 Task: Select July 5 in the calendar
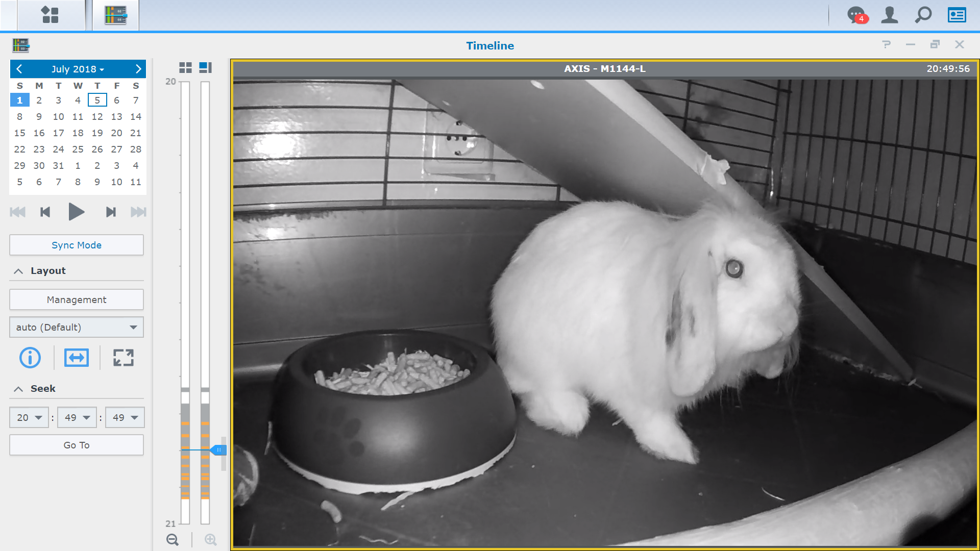tap(97, 100)
